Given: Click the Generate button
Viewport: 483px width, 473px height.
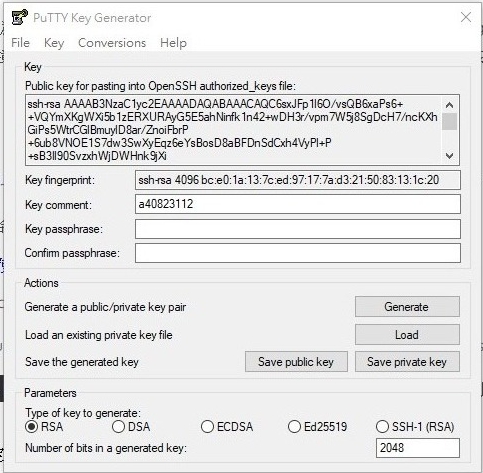Looking at the screenshot, I should (407, 307).
